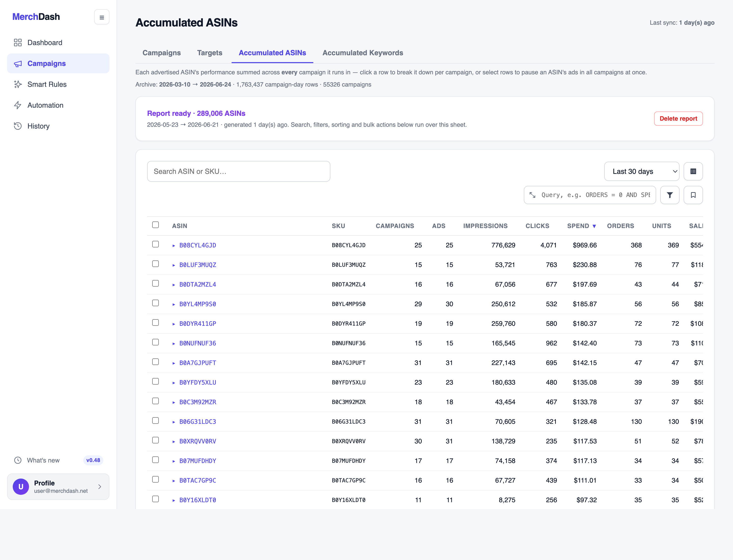733x560 pixels.
Task: Click user@merchdash.net profile email
Action: pos(61,491)
